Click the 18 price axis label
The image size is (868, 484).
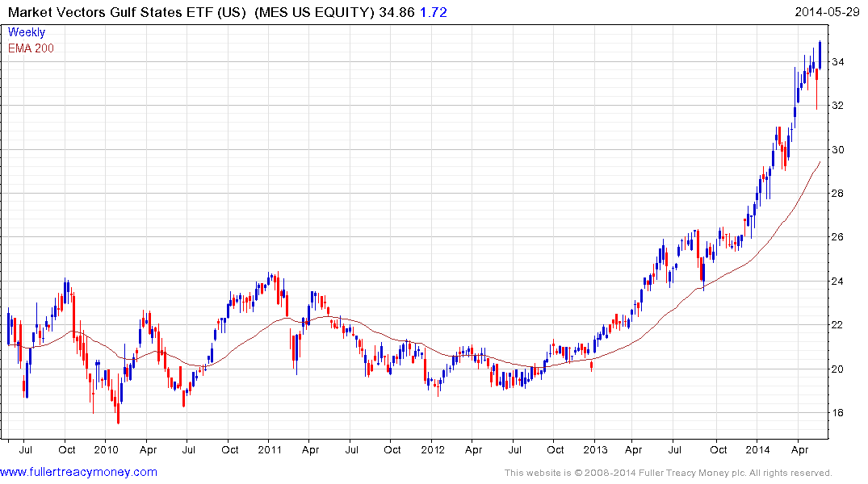[x=837, y=413]
